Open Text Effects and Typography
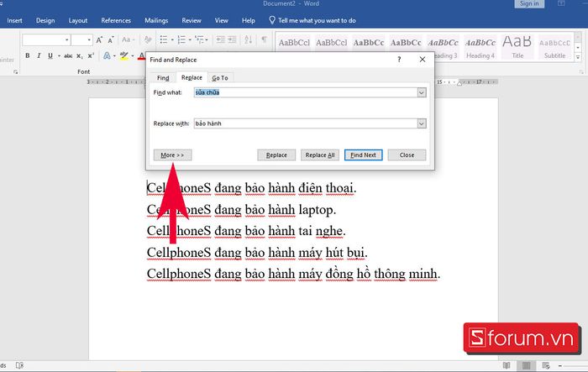The image size is (588, 372). 107,55
